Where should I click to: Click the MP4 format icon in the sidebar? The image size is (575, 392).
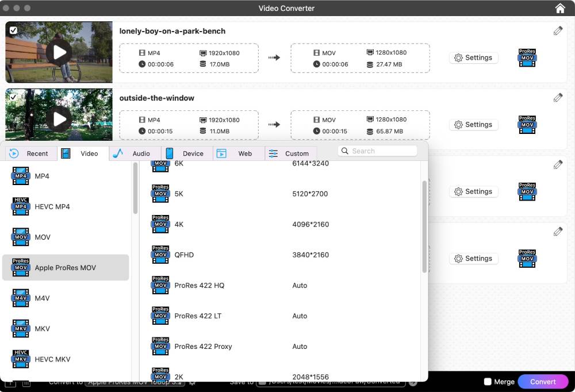point(21,176)
